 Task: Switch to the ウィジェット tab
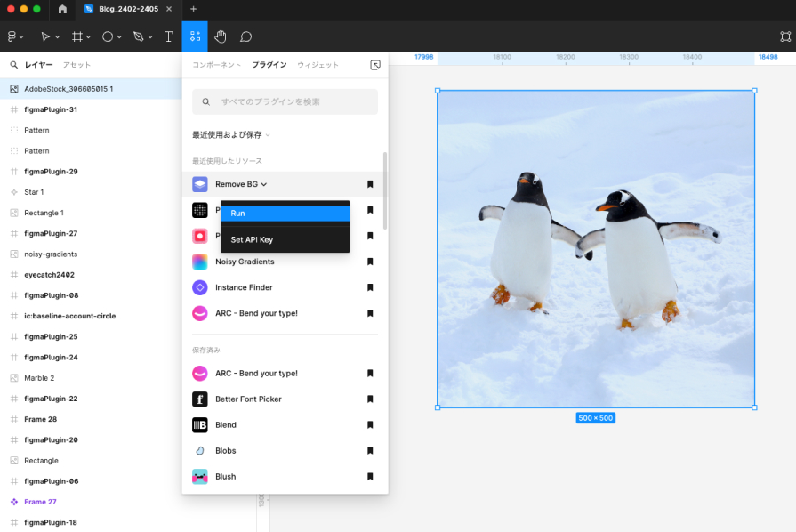[x=318, y=65]
